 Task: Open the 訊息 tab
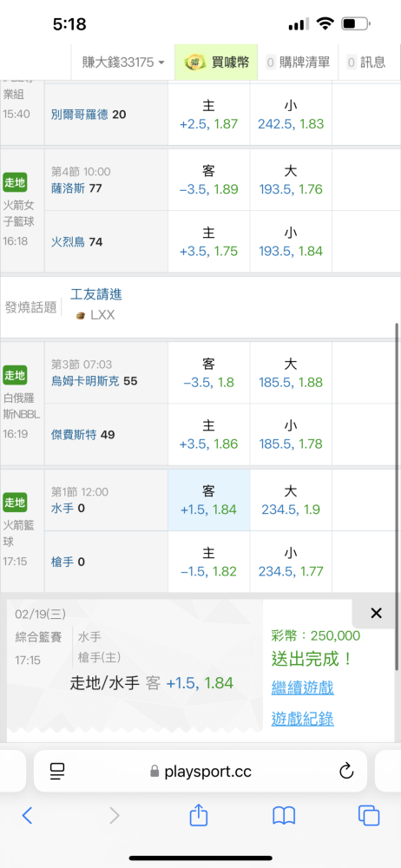click(365, 62)
